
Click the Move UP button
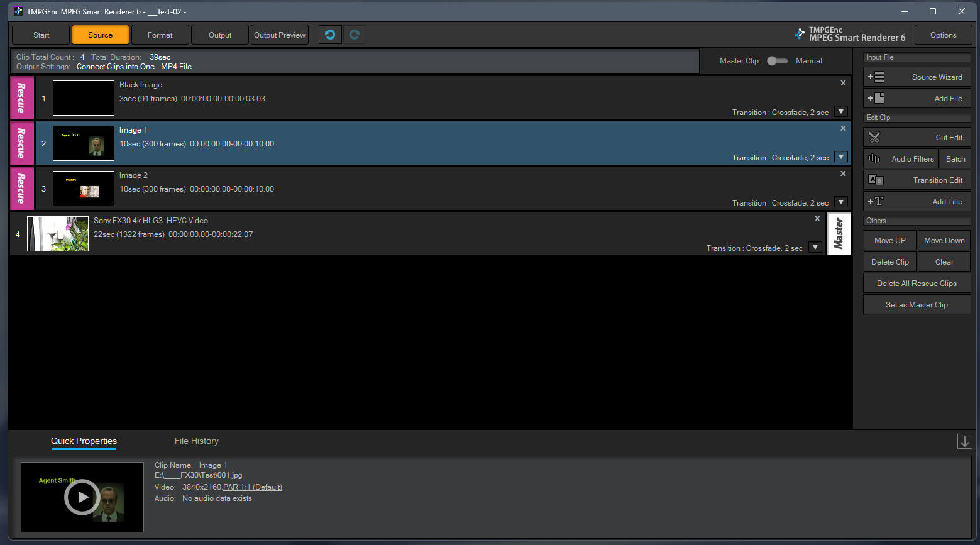point(890,241)
